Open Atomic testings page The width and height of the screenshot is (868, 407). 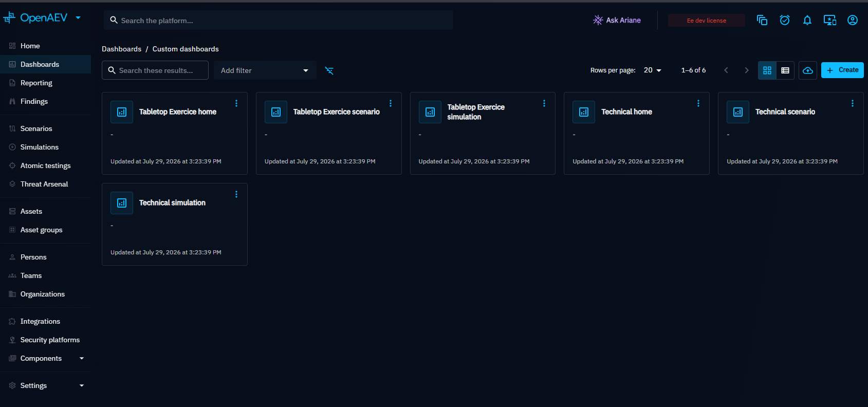(x=45, y=165)
